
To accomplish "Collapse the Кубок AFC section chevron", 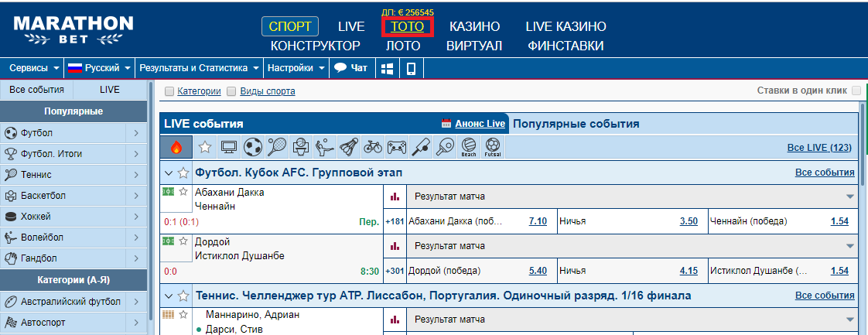I will pyautogui.click(x=169, y=173).
